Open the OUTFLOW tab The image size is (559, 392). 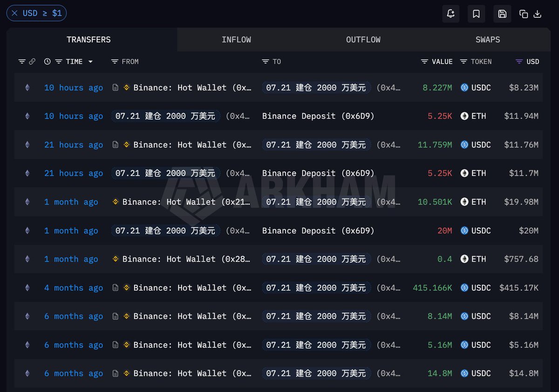(x=363, y=40)
